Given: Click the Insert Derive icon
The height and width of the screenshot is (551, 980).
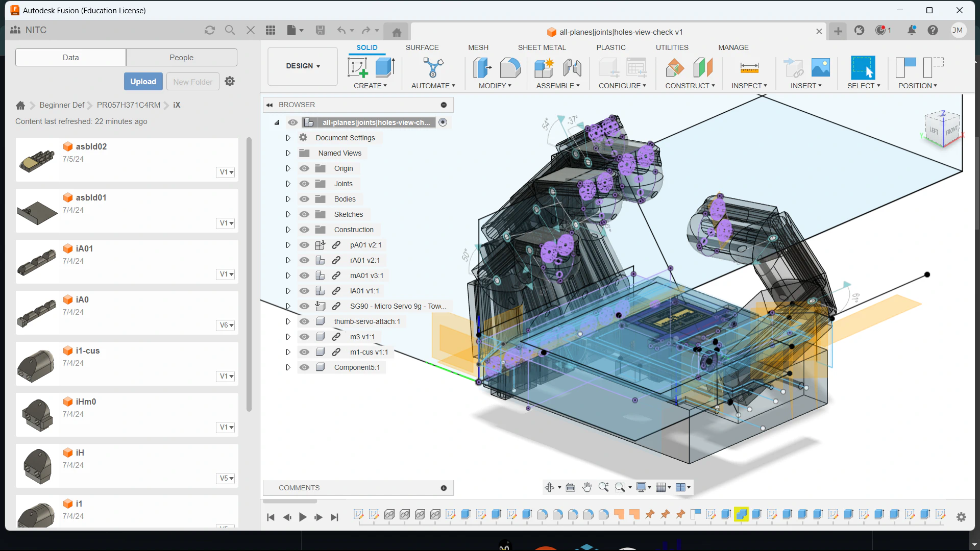Looking at the screenshot, I should point(793,68).
